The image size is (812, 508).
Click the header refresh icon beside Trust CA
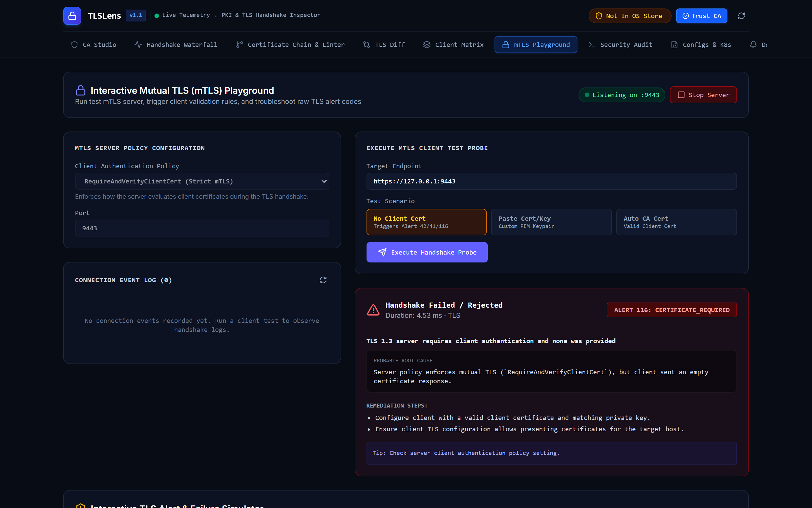pyautogui.click(x=742, y=16)
